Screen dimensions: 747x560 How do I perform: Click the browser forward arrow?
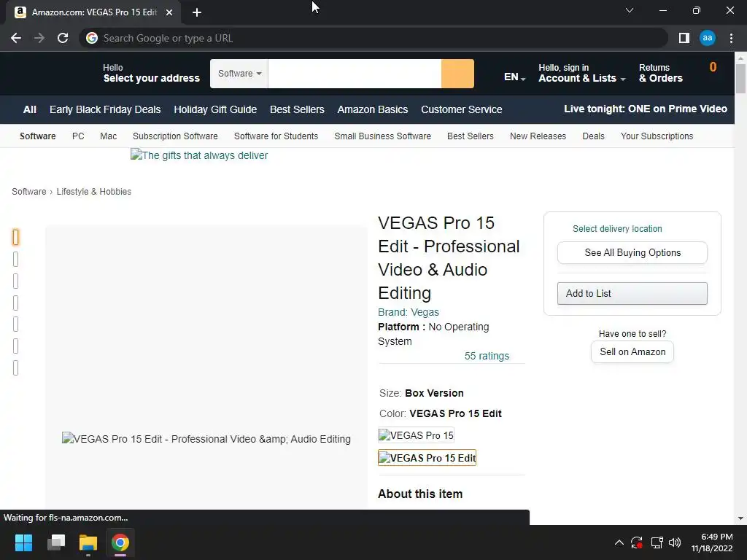click(x=39, y=38)
